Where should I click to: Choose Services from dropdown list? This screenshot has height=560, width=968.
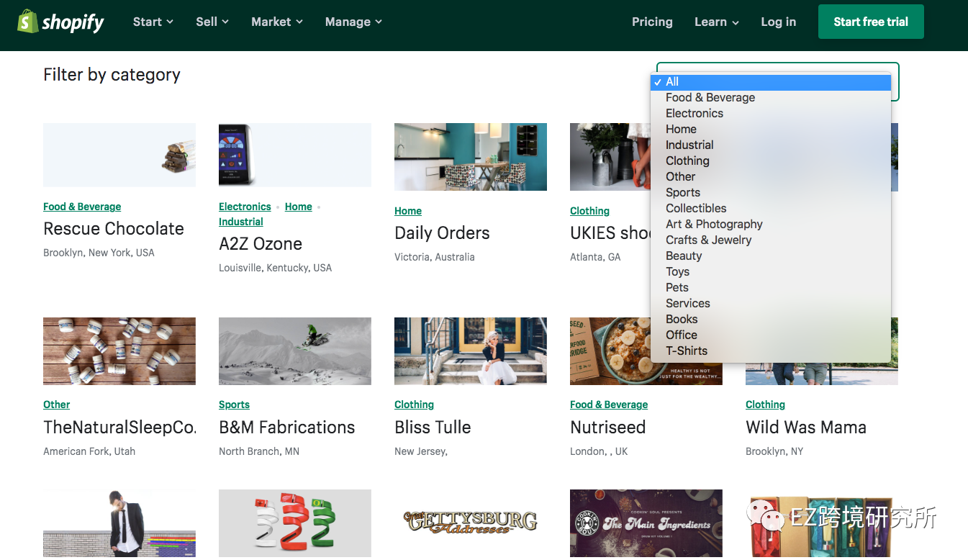point(771,303)
